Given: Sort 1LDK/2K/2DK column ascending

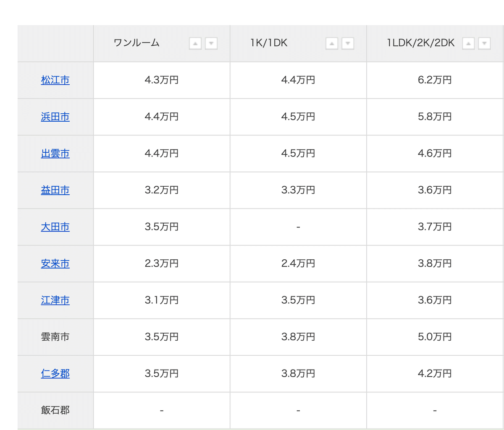Looking at the screenshot, I should click(468, 44).
